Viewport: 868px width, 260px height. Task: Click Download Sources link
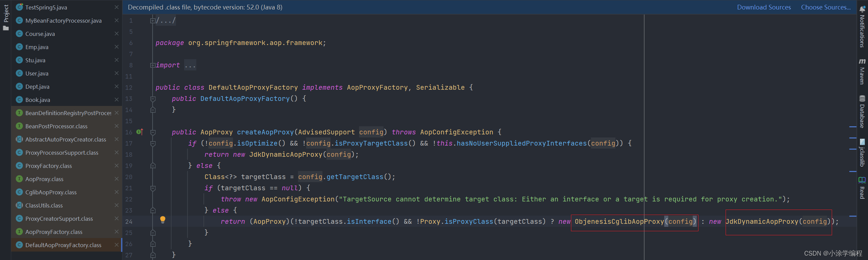click(764, 7)
